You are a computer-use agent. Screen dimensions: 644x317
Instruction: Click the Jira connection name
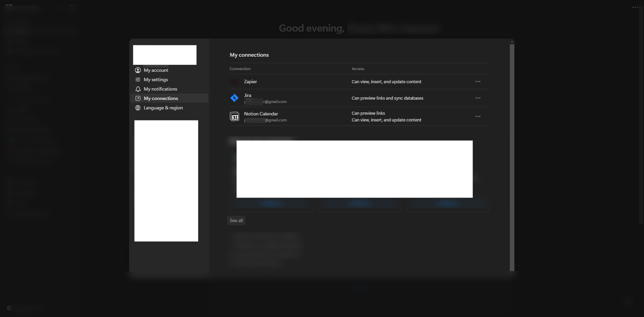click(248, 95)
